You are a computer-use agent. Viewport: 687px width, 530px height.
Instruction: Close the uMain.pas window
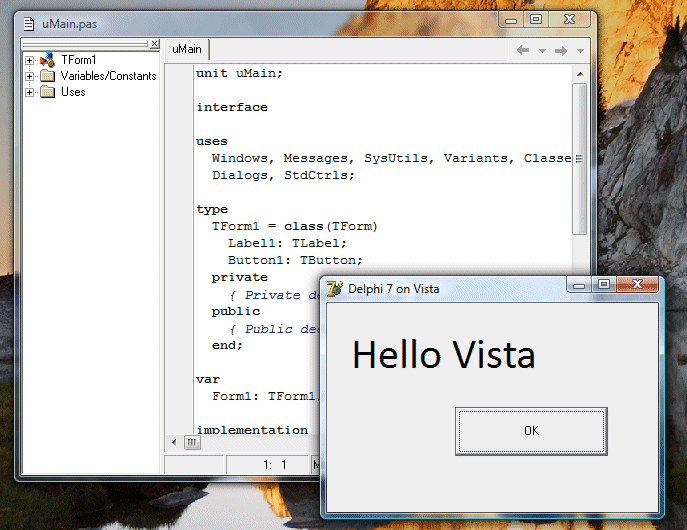(x=570, y=20)
